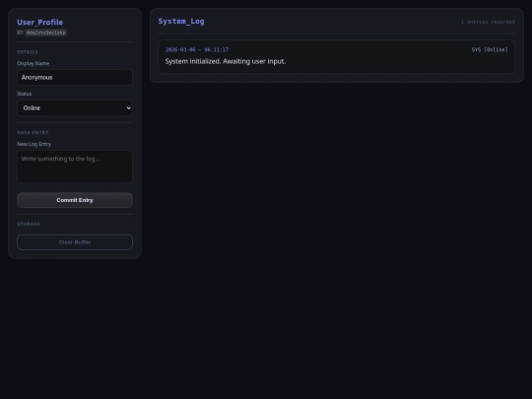Viewport: 532px width, 399px height.
Task: Click the 'SYS [Online]' log tag
Action: [490, 50]
